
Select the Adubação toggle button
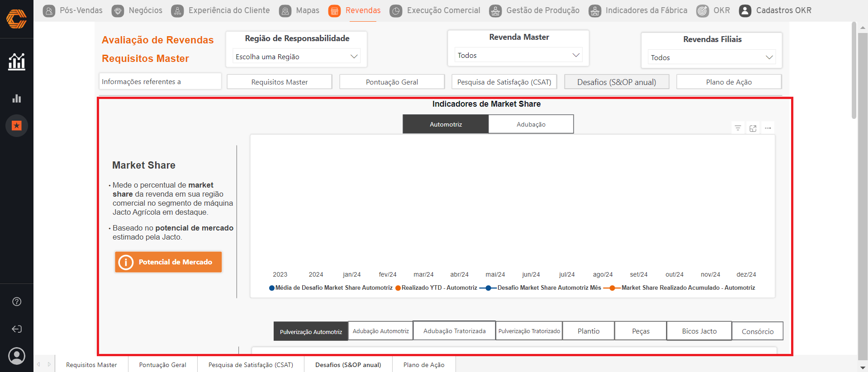[531, 124]
